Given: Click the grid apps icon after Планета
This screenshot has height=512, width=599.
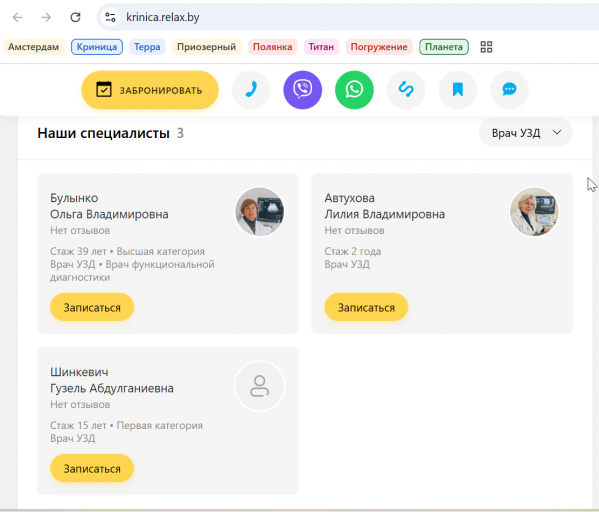Looking at the screenshot, I should coord(486,47).
